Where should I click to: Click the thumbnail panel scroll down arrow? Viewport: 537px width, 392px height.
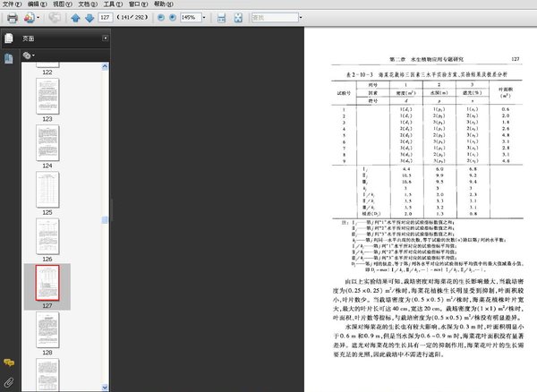[x=105, y=388]
